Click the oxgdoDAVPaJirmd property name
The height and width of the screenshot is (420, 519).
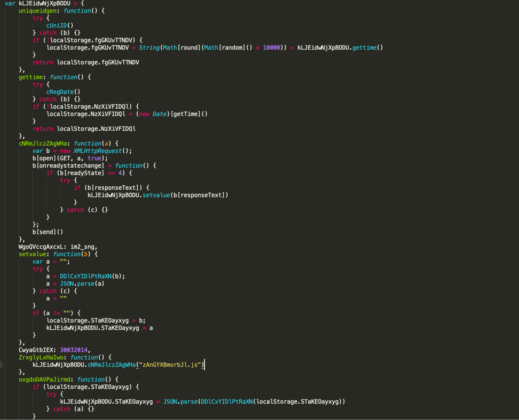[44, 379]
